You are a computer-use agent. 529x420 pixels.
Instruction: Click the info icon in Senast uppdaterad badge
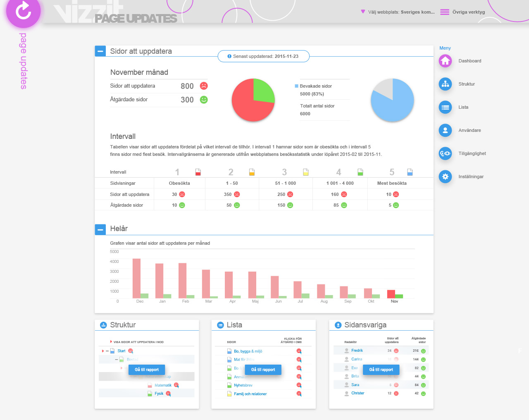pyautogui.click(x=229, y=56)
